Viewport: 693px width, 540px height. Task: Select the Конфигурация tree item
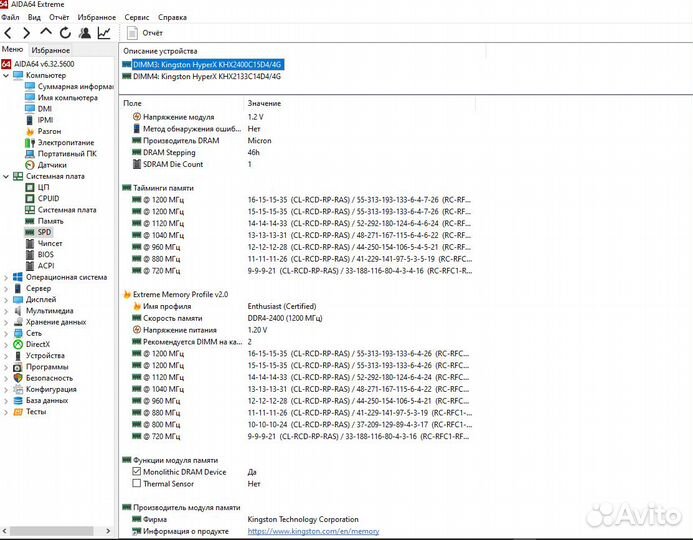pos(51,389)
